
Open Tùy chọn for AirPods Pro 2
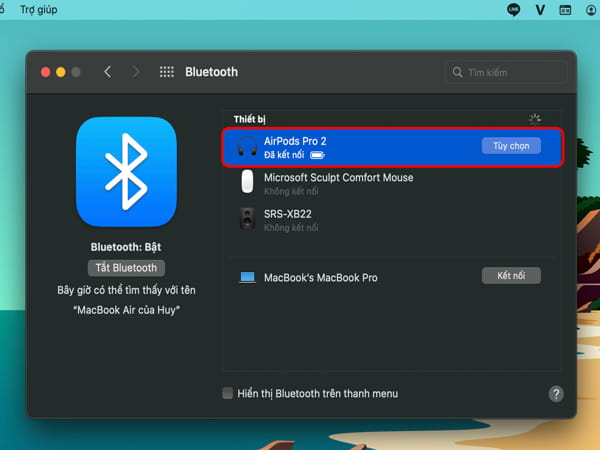[511, 146]
